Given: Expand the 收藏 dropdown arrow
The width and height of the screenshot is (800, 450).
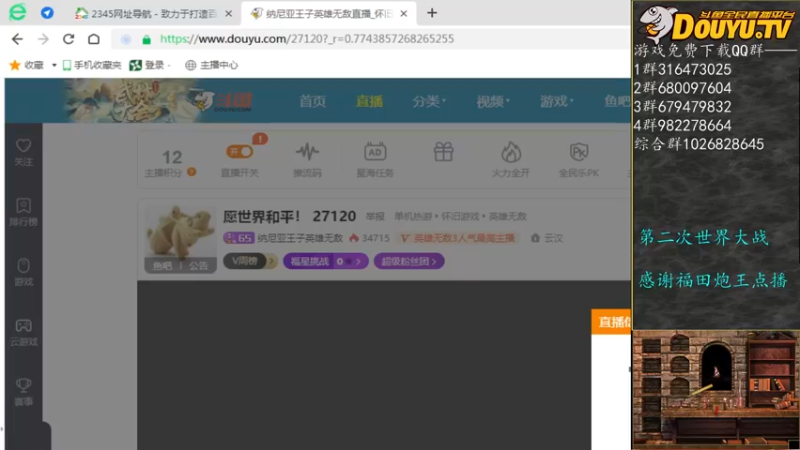Looking at the screenshot, I should click(x=54, y=65).
